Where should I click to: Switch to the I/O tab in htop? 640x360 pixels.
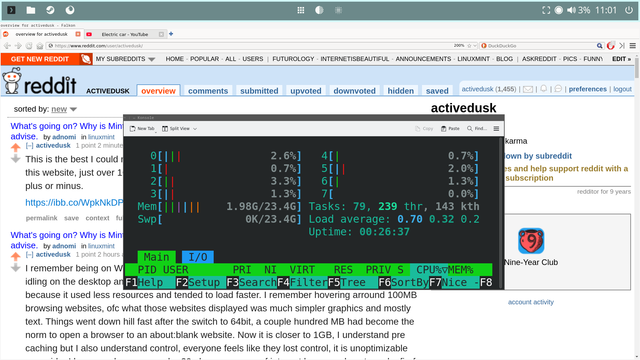pyautogui.click(x=198, y=257)
